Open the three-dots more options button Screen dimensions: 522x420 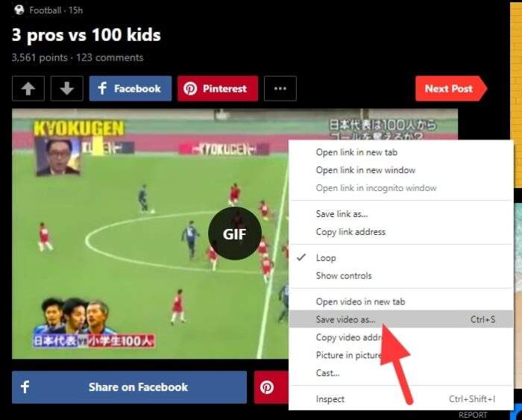click(x=280, y=89)
